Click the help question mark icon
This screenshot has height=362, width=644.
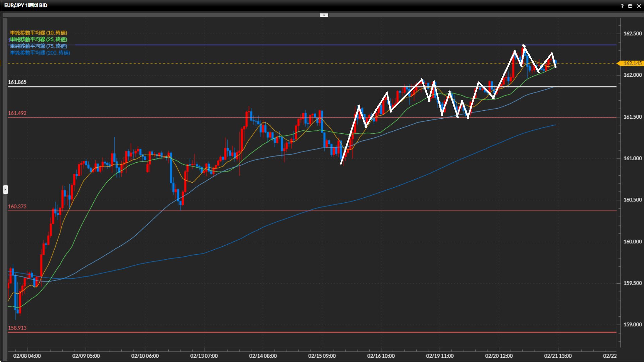coord(622,6)
